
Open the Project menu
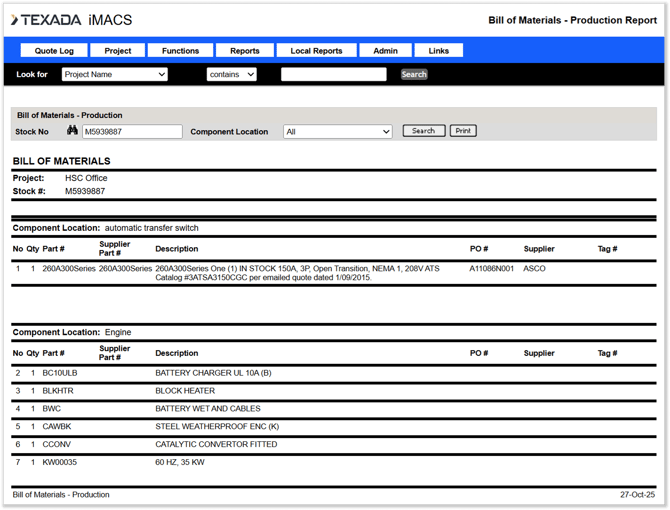click(118, 51)
